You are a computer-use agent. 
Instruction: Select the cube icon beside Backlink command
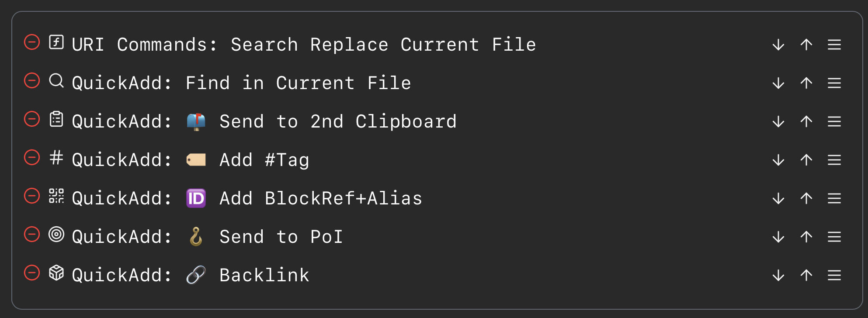pyautogui.click(x=56, y=274)
